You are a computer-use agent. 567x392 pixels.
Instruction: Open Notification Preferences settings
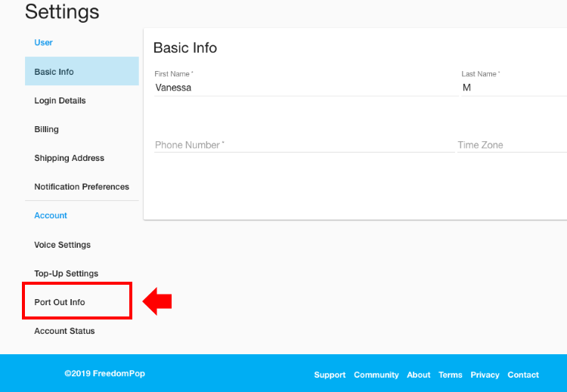[x=82, y=187]
